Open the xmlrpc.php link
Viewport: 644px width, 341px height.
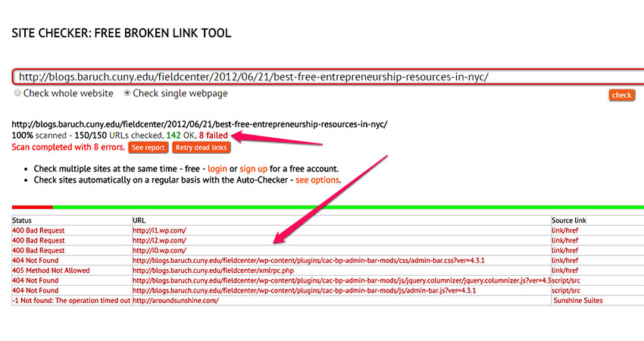[213, 271]
